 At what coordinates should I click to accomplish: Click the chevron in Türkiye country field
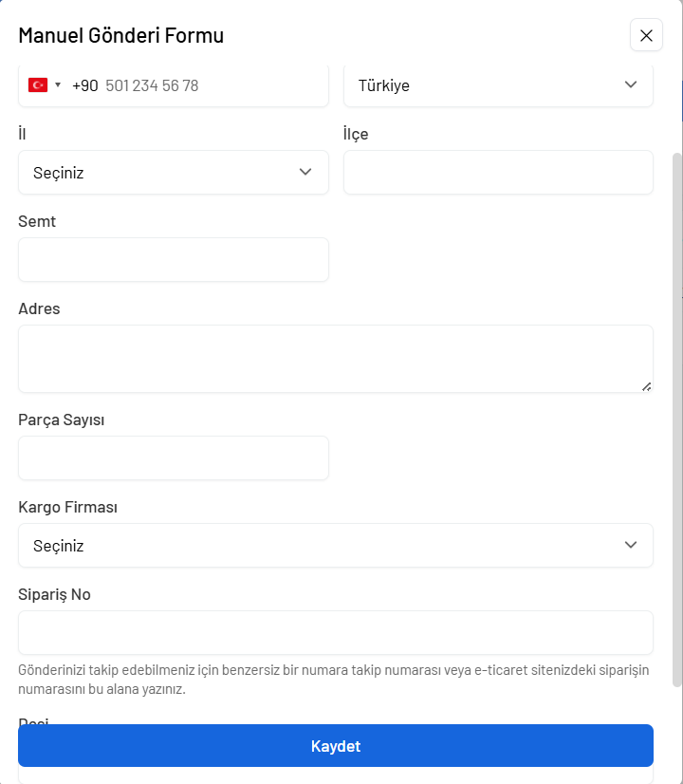631,85
